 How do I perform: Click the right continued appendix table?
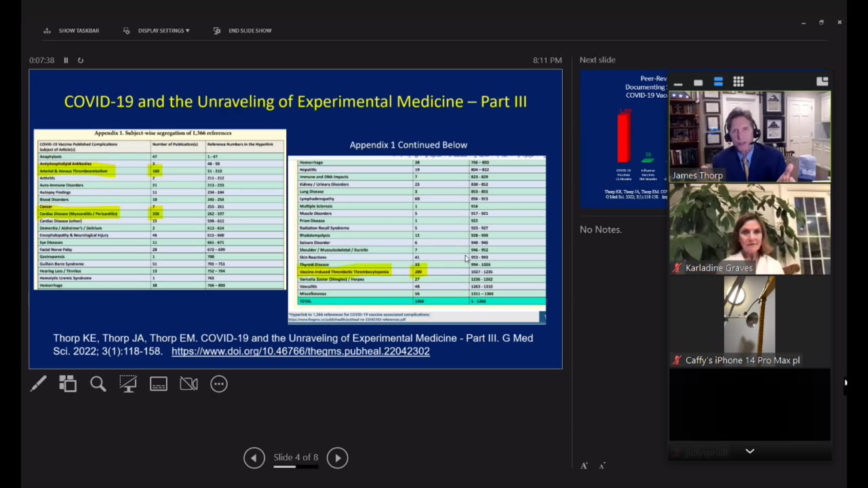417,239
